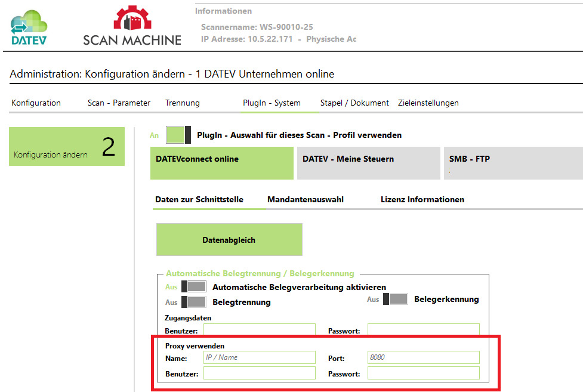The image size is (583, 392).
Task: Click the proxy Name field (IP / Name)
Action: [260, 357]
